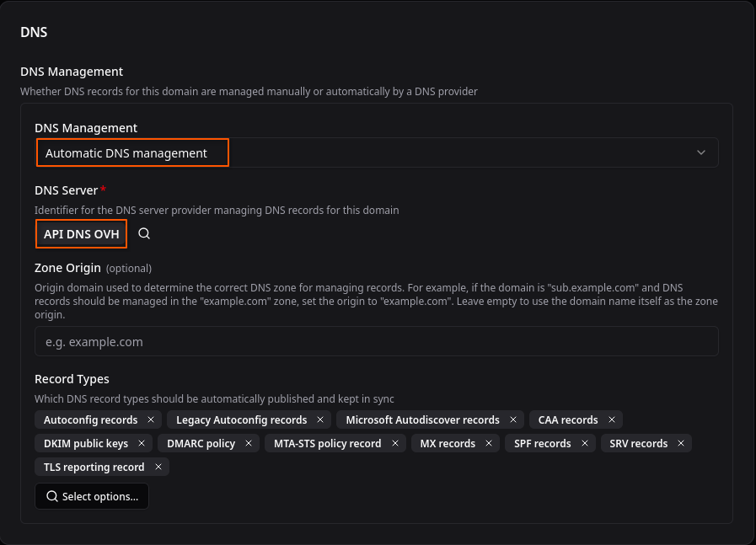The image size is (756, 545).
Task: Remove the MX records tag
Action: pyautogui.click(x=489, y=443)
